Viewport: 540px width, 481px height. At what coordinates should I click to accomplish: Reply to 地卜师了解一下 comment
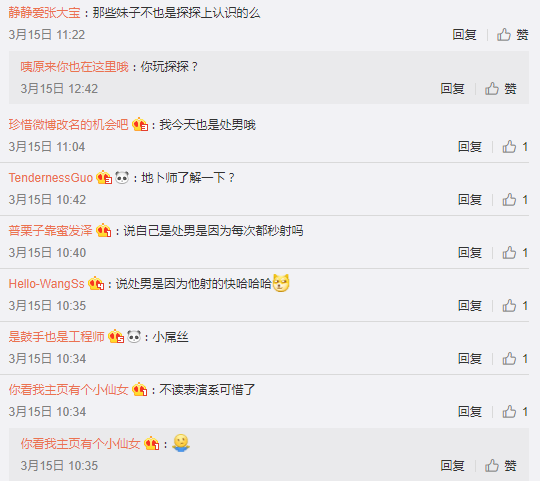pyautogui.click(x=470, y=200)
